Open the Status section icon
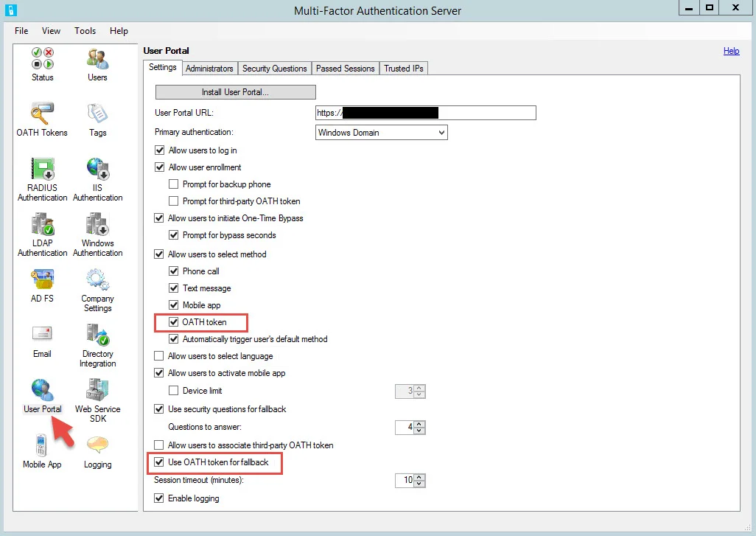 tap(43, 64)
